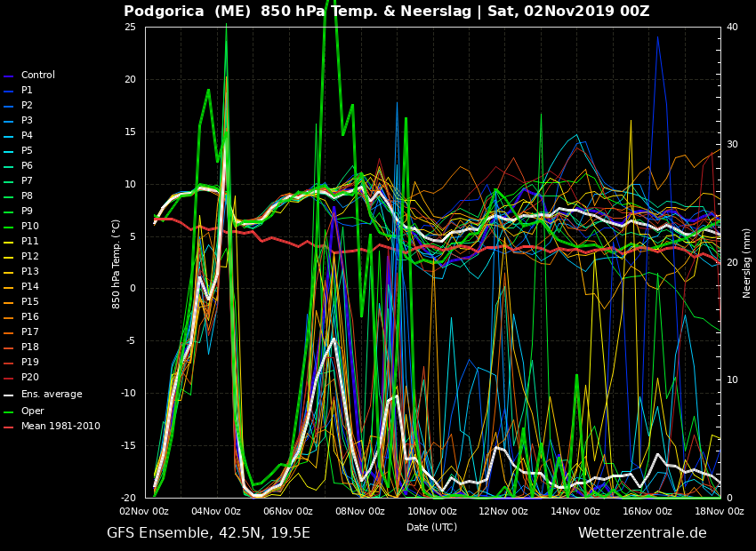This screenshot has width=756, height=551.
Task: Click the -10 temperature axis value
Action: tap(129, 394)
